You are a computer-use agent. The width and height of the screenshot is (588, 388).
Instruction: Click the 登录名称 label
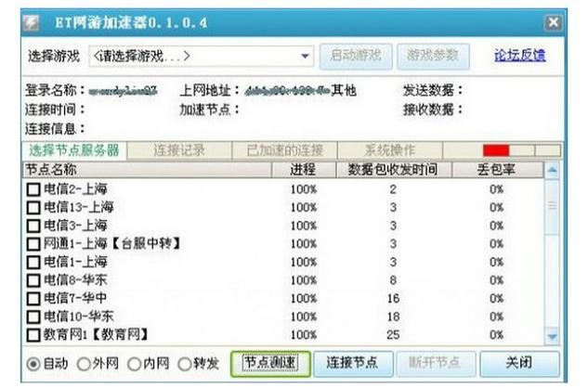pyautogui.click(x=55, y=90)
